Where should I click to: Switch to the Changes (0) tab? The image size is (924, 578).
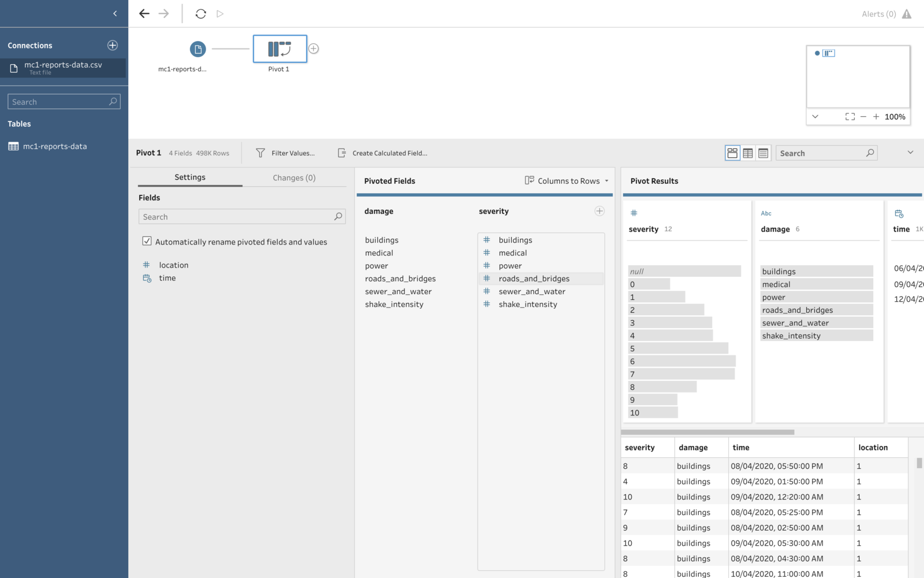(293, 177)
